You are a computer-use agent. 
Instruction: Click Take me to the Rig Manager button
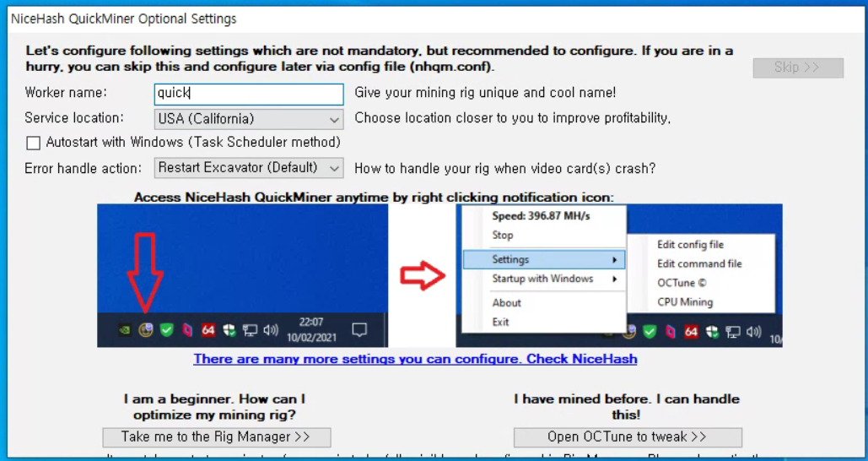(x=217, y=437)
